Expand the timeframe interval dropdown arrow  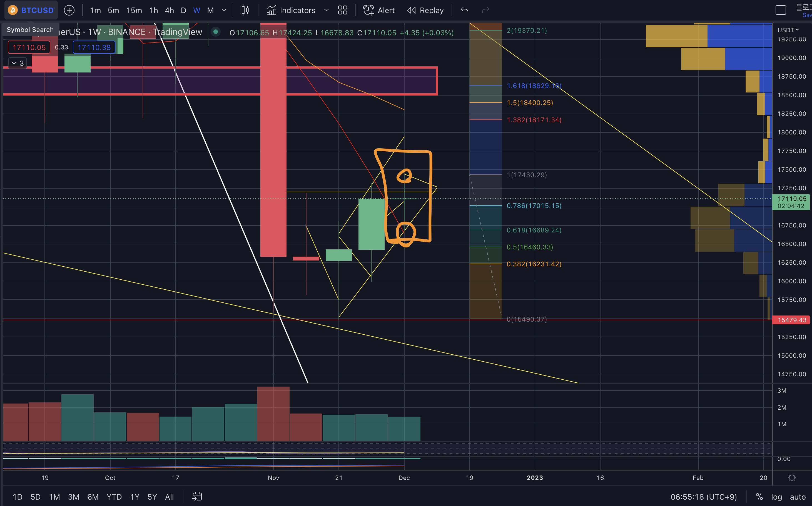pos(224,10)
